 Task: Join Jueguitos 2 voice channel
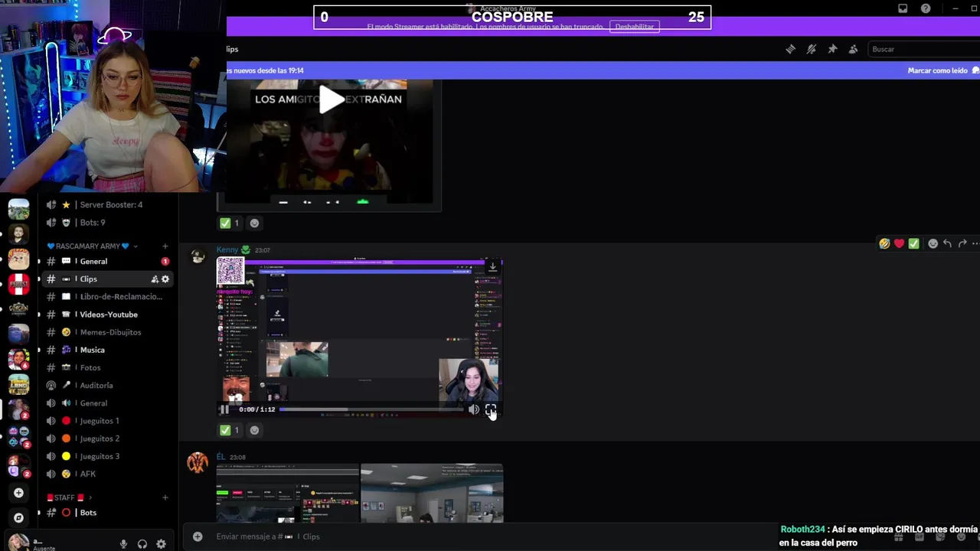click(x=107, y=439)
